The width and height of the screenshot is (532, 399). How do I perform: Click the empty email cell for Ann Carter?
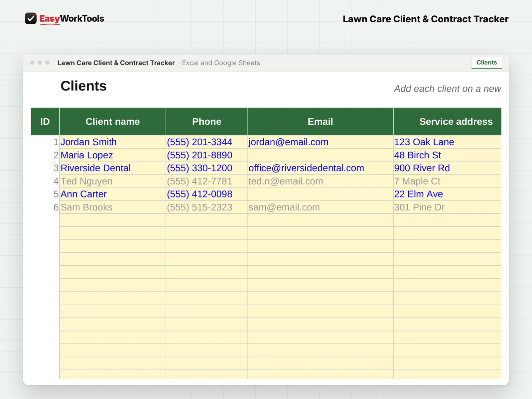pos(321,194)
